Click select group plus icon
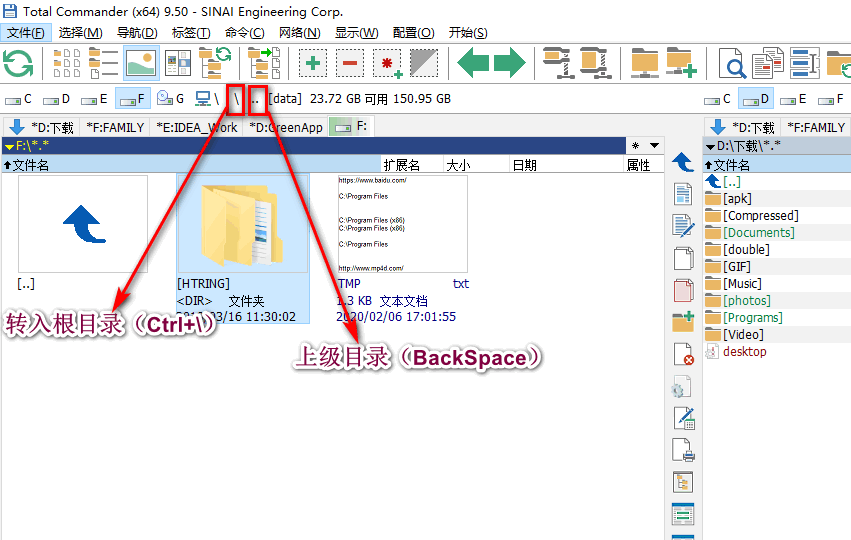This screenshot has height=540, width=851. click(313, 63)
